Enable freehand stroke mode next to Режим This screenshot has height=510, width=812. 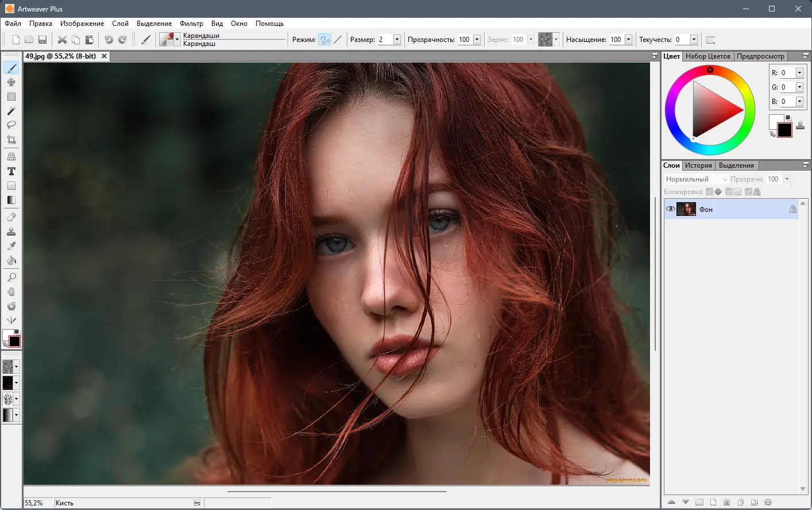coord(325,40)
